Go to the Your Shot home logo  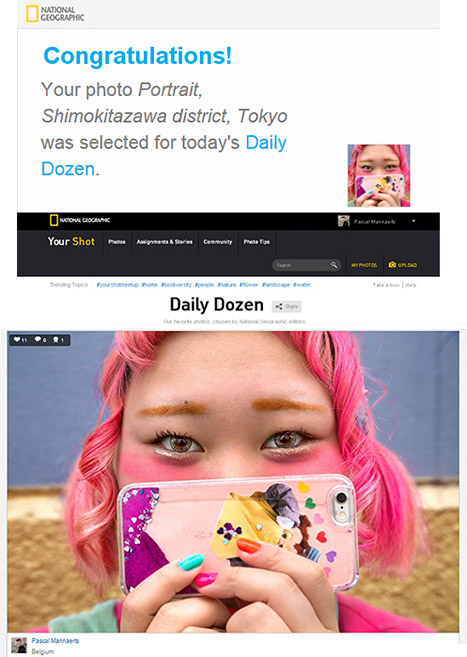pos(71,242)
